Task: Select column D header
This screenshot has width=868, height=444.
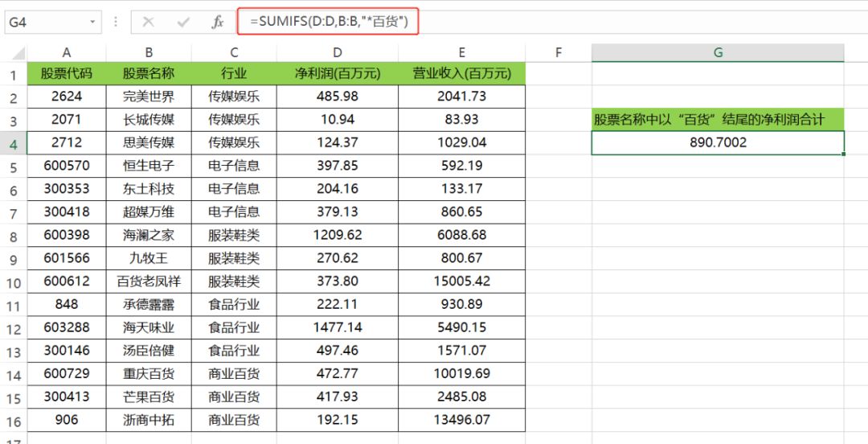Action: [x=338, y=52]
